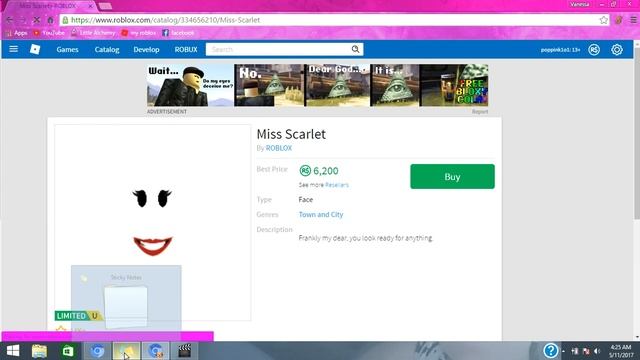The height and width of the screenshot is (360, 640).
Task: Open the See more Resellers link
Action: tap(337, 185)
